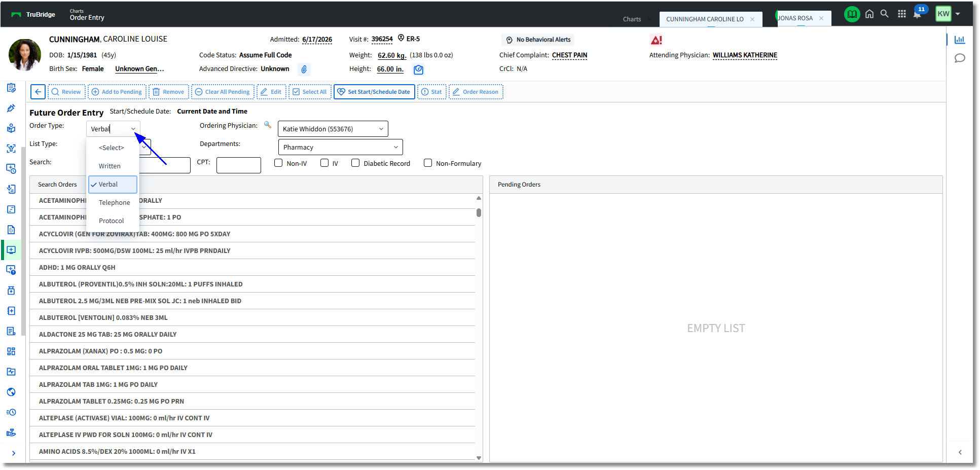Click the Edit button

tap(271, 92)
